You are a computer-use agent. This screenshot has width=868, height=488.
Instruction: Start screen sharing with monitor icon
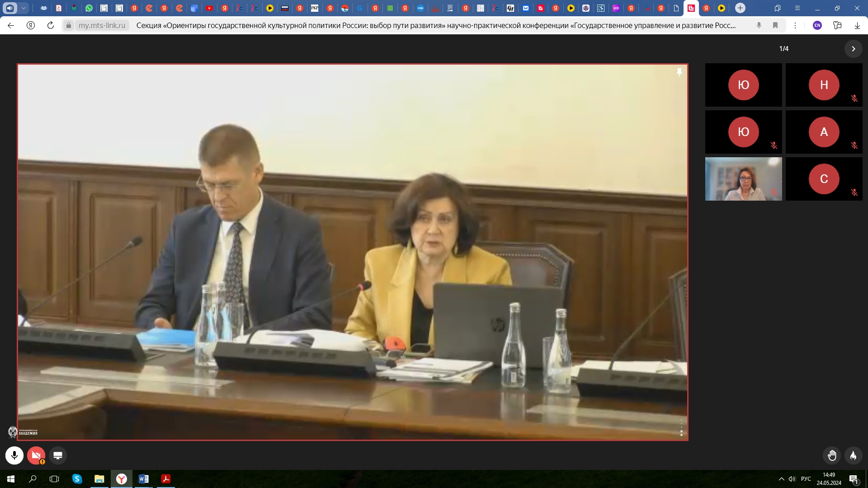coord(58,455)
